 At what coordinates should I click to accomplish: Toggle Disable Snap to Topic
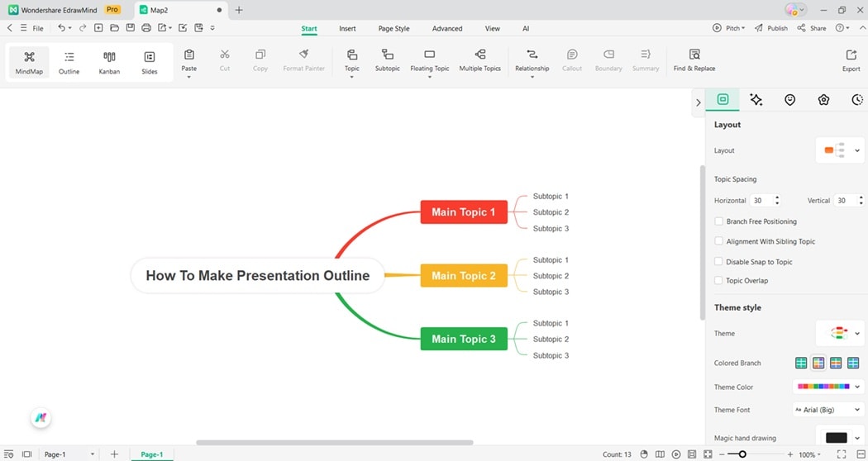(718, 262)
